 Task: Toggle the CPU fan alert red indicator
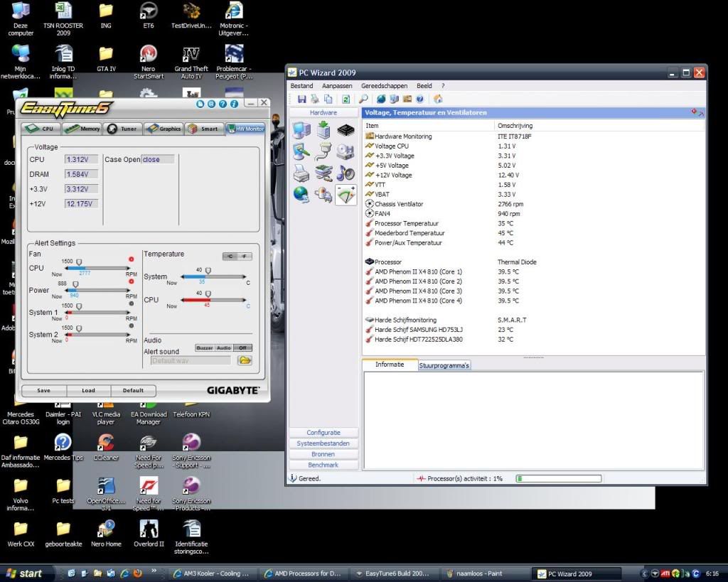tap(131, 259)
